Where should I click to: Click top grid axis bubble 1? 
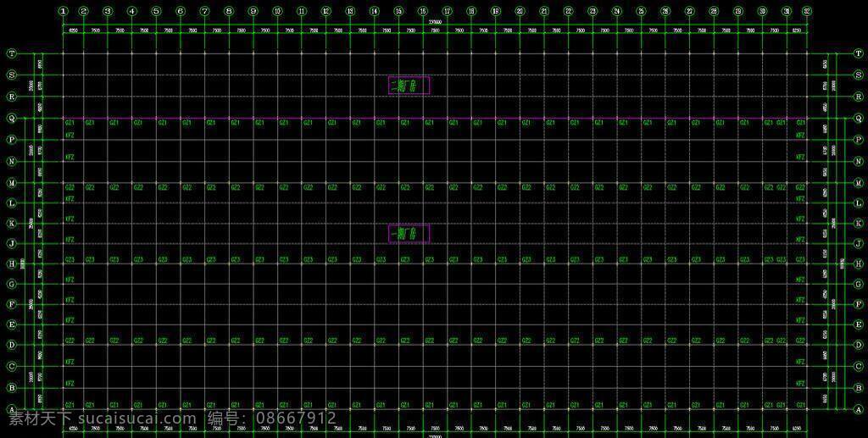point(64,10)
